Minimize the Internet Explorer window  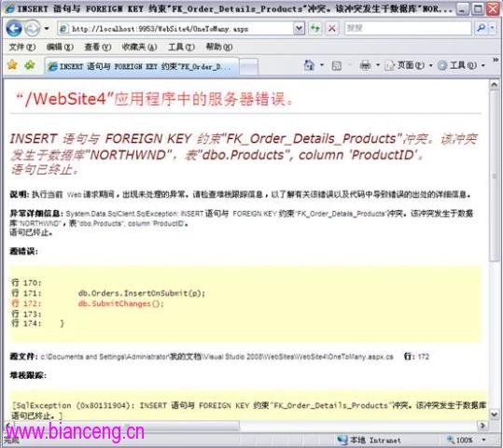pyautogui.click(x=462, y=9)
